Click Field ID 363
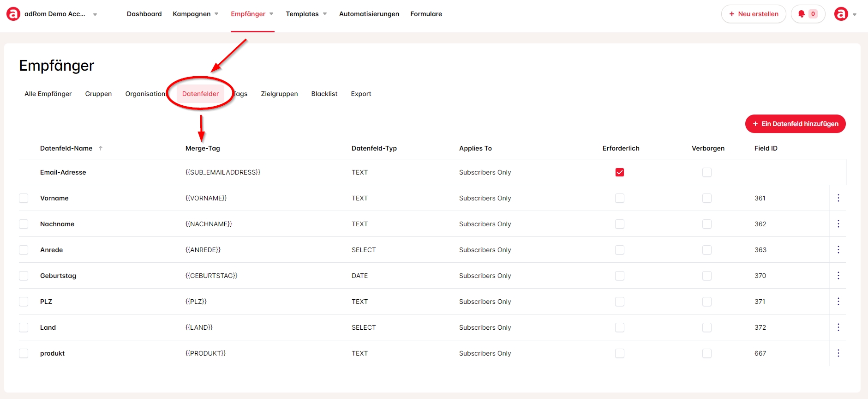The height and width of the screenshot is (399, 868). click(760, 250)
